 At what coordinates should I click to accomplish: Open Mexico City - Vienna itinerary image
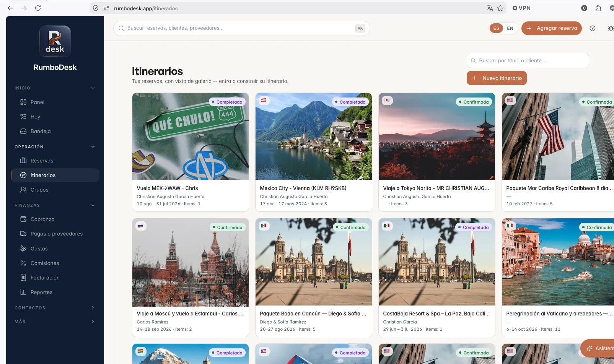tap(314, 136)
